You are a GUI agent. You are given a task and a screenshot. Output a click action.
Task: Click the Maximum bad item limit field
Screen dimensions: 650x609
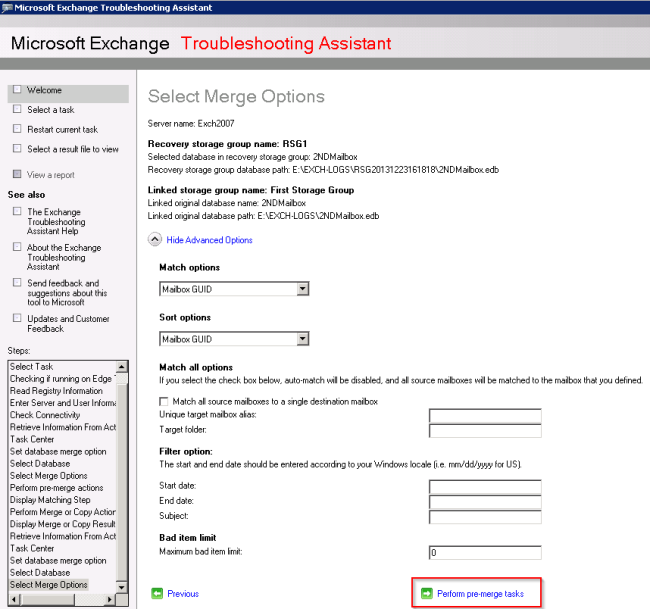point(484,552)
